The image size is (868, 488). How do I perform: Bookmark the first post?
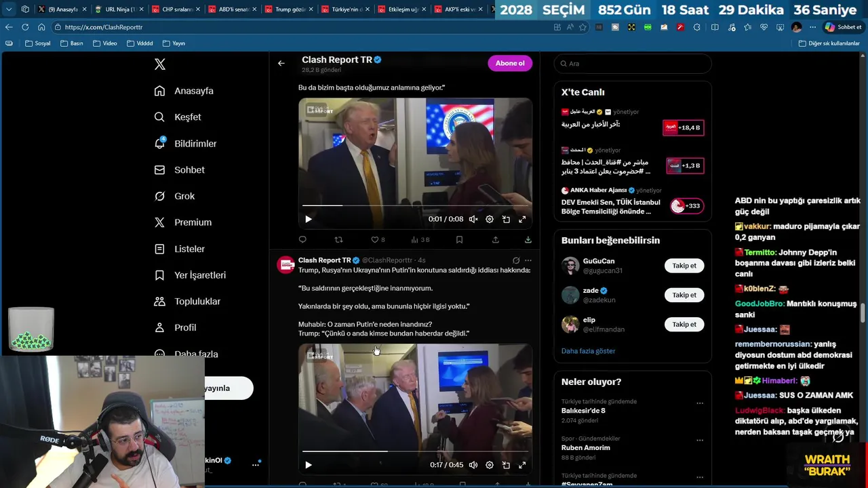click(459, 239)
